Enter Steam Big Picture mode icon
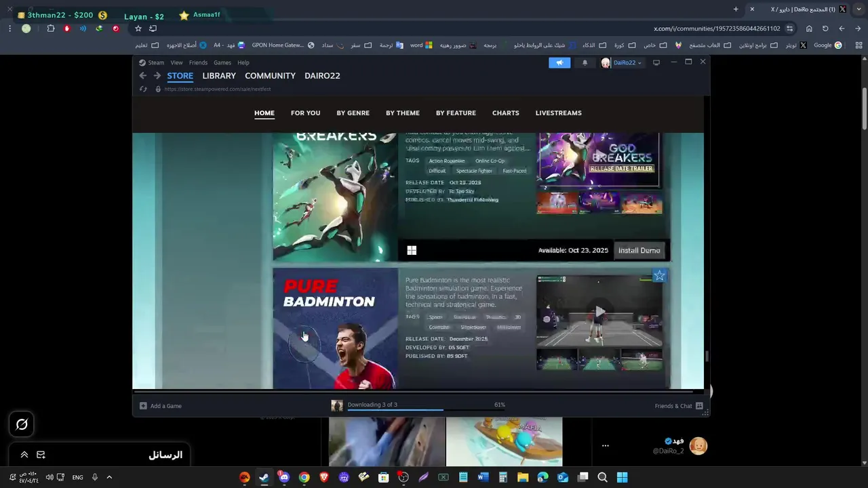Viewport: 868px width, 488px height. click(656, 62)
